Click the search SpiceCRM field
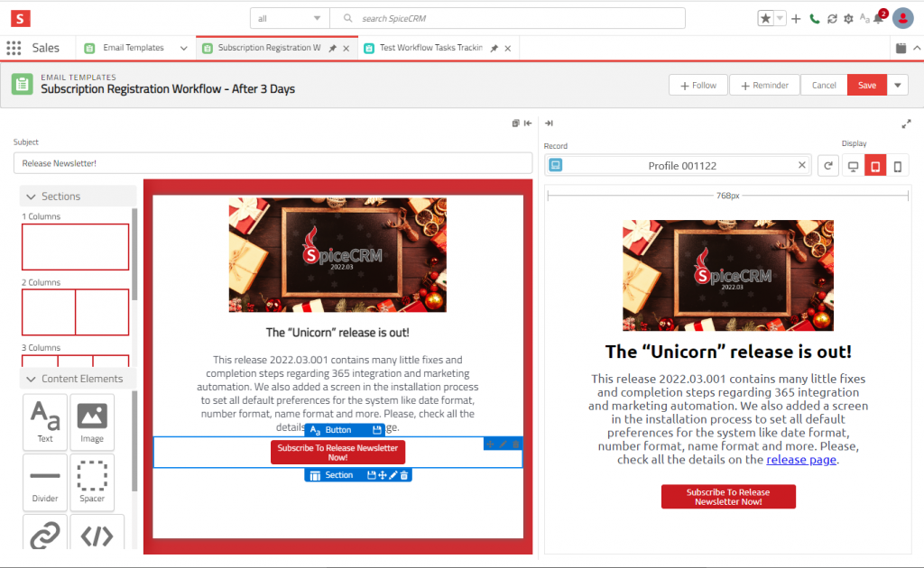 tap(507, 18)
